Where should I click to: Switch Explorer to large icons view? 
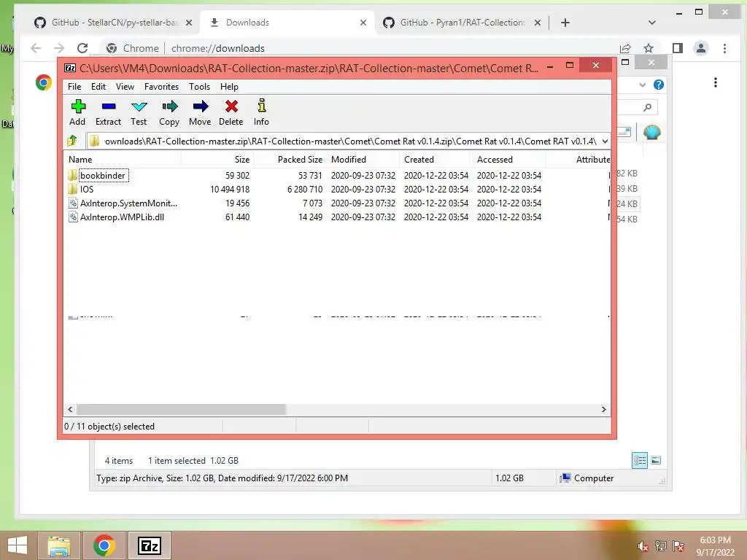(x=656, y=461)
